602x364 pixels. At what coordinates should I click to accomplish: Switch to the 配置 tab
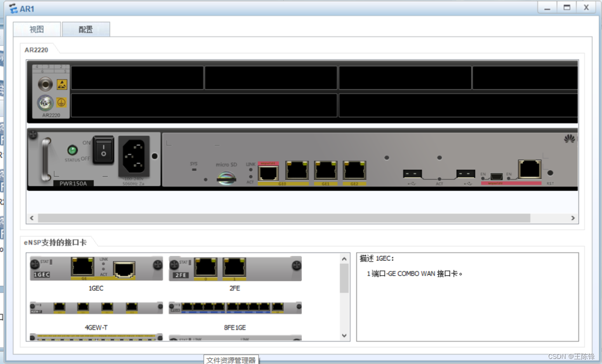(x=86, y=29)
